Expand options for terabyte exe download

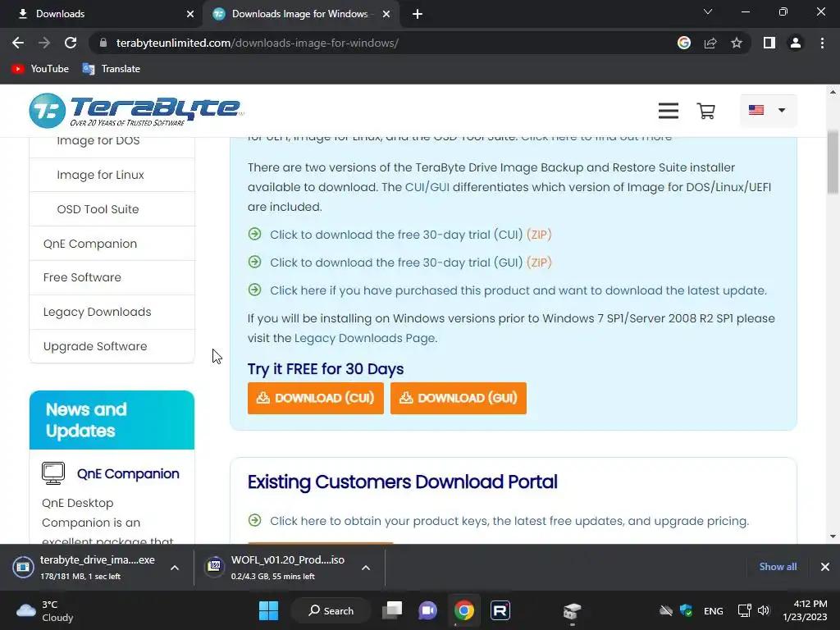coord(175,568)
